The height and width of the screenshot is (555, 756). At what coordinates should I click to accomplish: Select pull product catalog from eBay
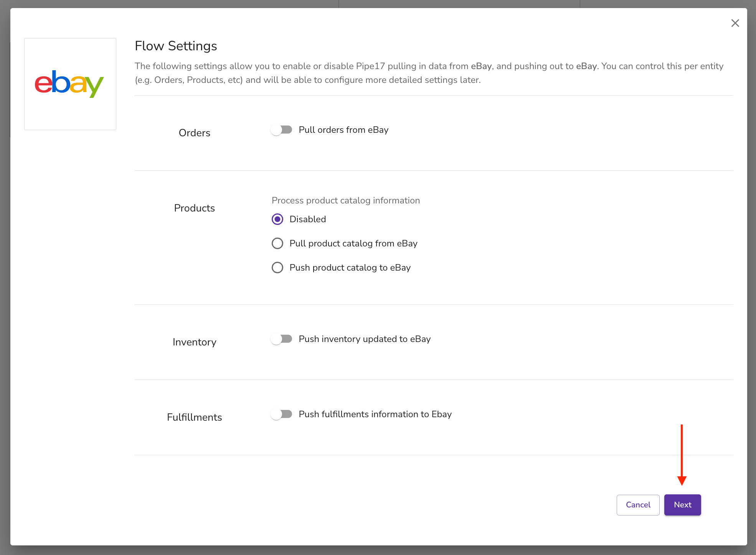point(277,243)
